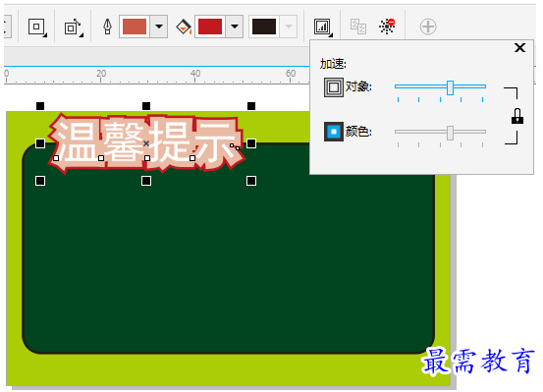Expand the fill color dropdown arrow

(235, 27)
